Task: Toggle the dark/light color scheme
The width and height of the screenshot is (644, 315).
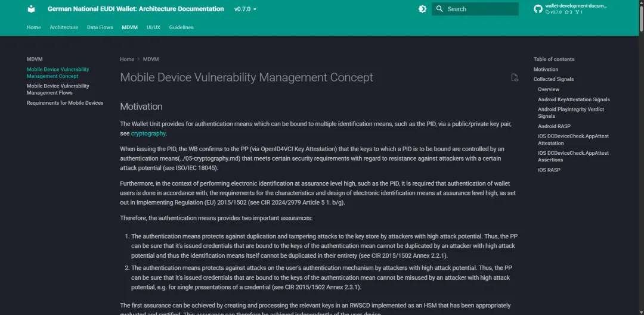Action: point(422,9)
